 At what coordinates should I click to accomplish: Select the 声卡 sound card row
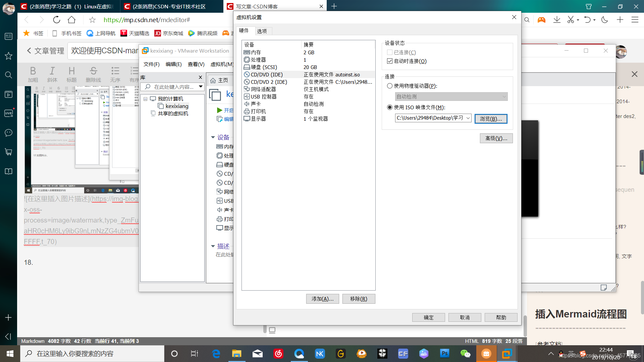click(x=308, y=104)
